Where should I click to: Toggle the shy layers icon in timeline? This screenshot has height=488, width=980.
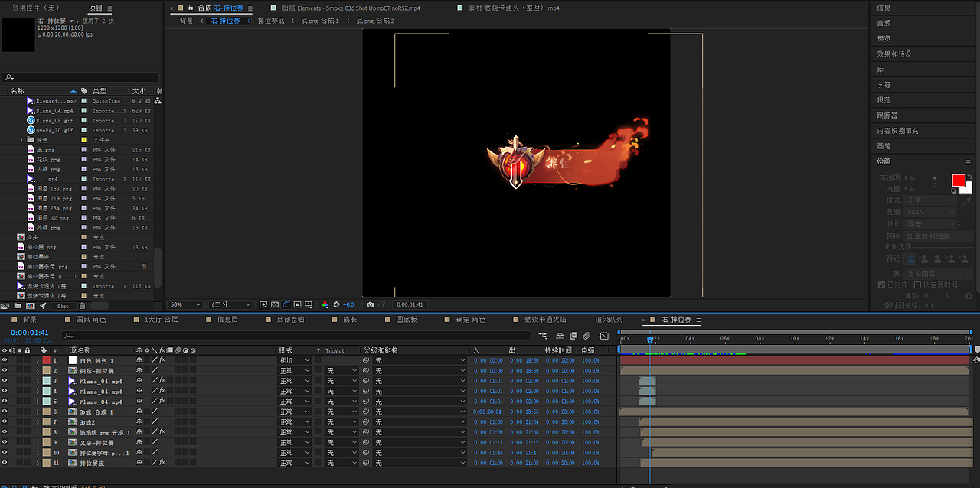click(x=560, y=336)
